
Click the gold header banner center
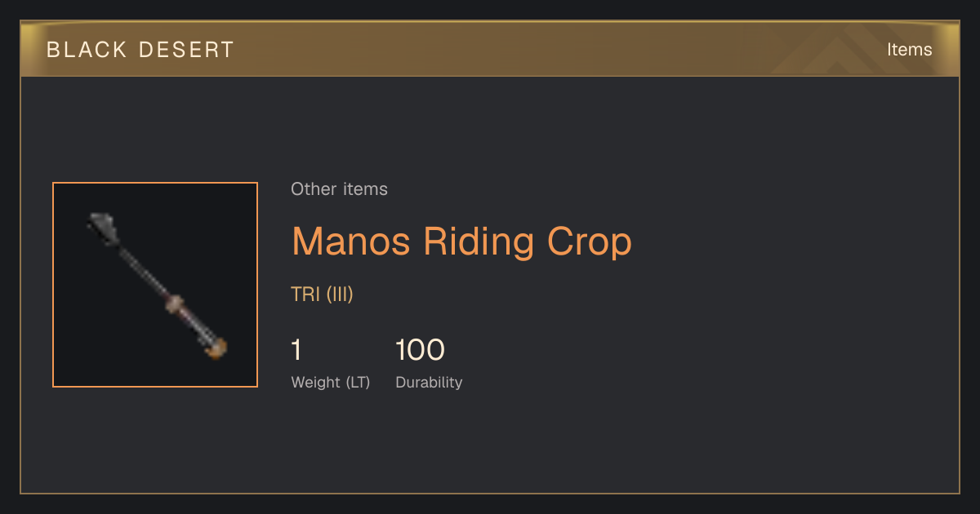coord(490,50)
